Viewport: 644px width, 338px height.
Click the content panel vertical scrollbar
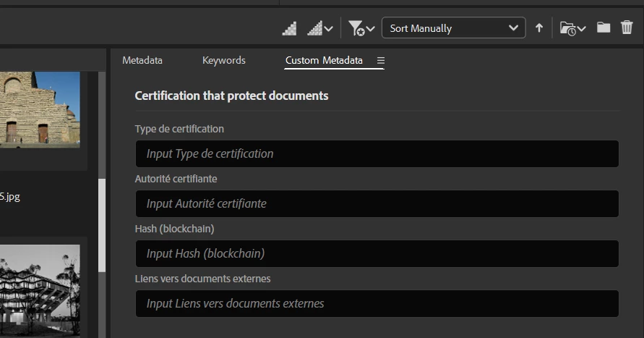click(x=102, y=224)
